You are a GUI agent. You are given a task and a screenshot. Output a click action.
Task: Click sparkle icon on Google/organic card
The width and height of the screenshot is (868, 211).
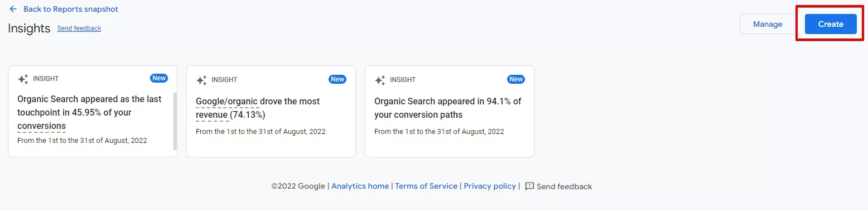(x=201, y=80)
